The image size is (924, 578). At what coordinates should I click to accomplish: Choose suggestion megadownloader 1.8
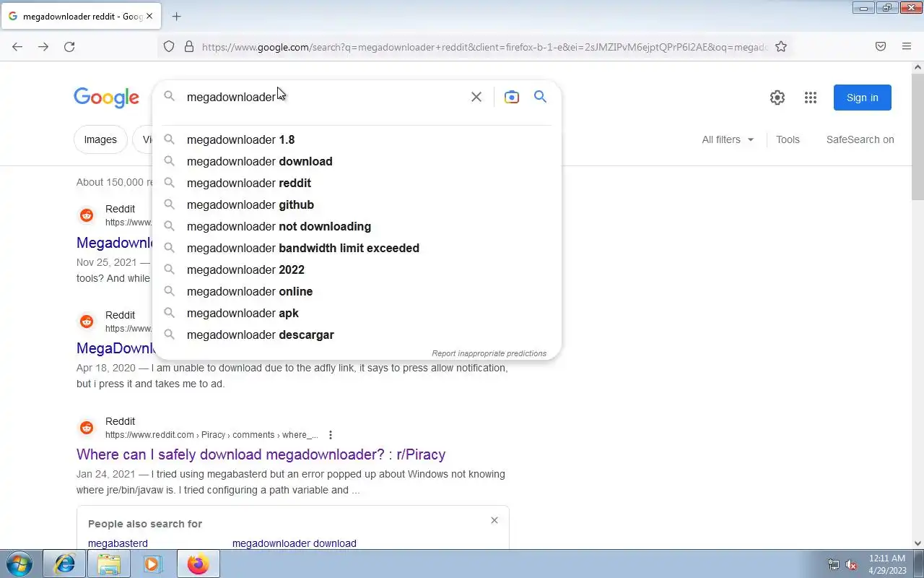point(357,139)
